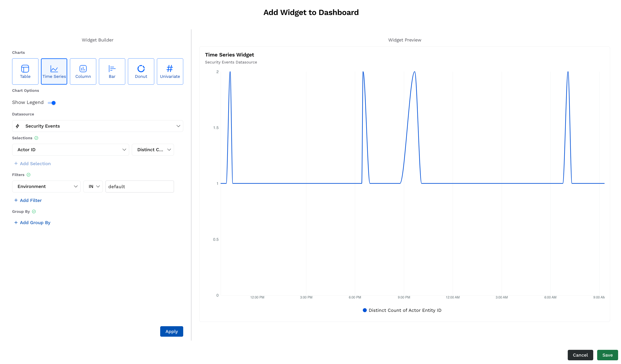Image resolution: width=621 pixels, height=364 pixels.
Task: Click the Security Events Datasource subtitle
Action: [231, 62]
